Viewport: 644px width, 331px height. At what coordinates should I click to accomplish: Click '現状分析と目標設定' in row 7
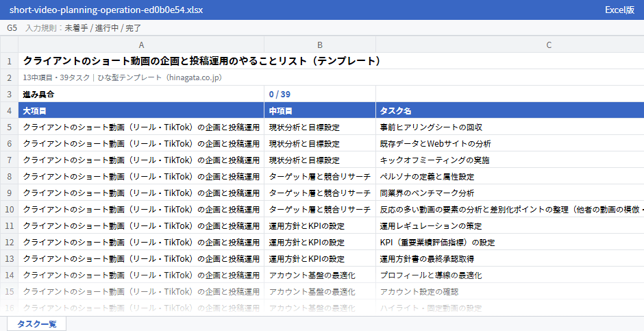320,160
